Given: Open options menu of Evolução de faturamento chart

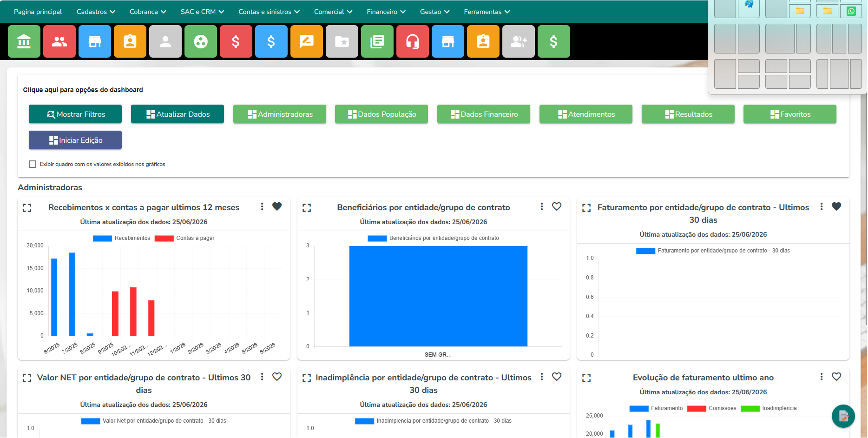Looking at the screenshot, I should [822, 377].
